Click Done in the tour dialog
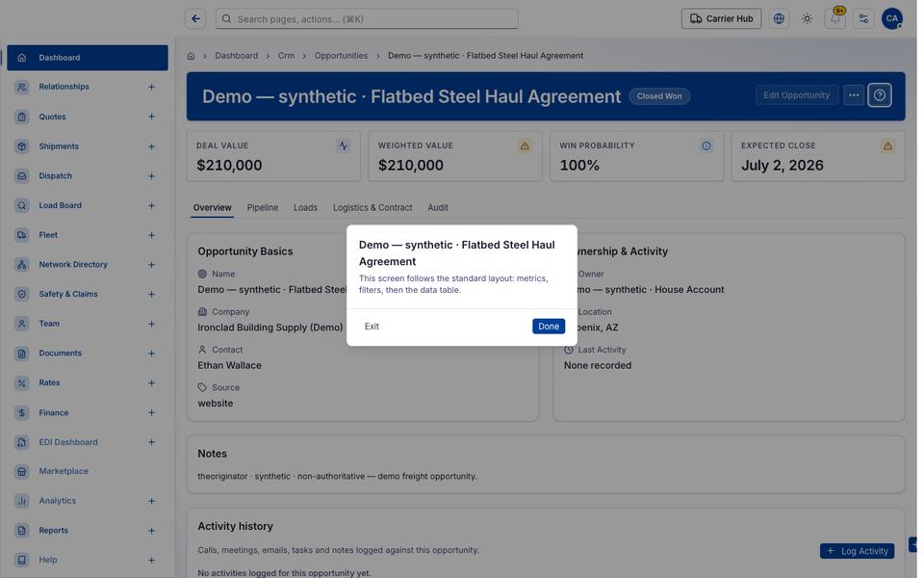 click(x=548, y=327)
